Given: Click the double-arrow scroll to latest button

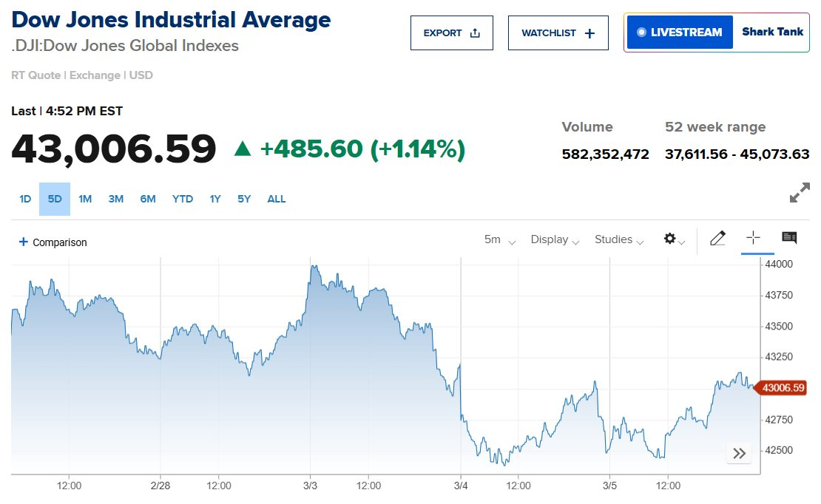Looking at the screenshot, I should pos(738,454).
